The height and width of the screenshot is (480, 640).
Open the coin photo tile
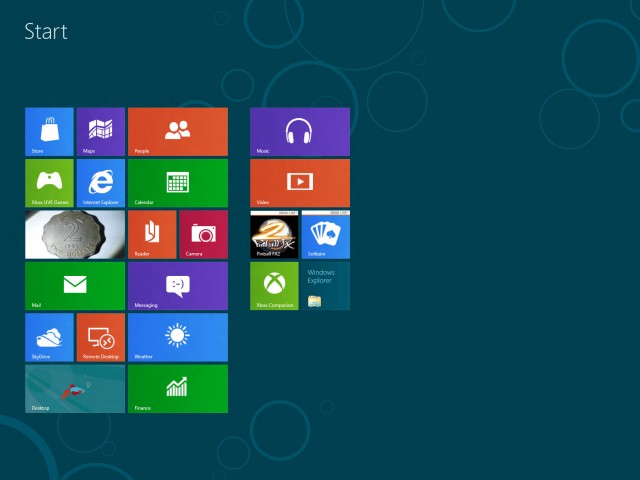(75, 235)
